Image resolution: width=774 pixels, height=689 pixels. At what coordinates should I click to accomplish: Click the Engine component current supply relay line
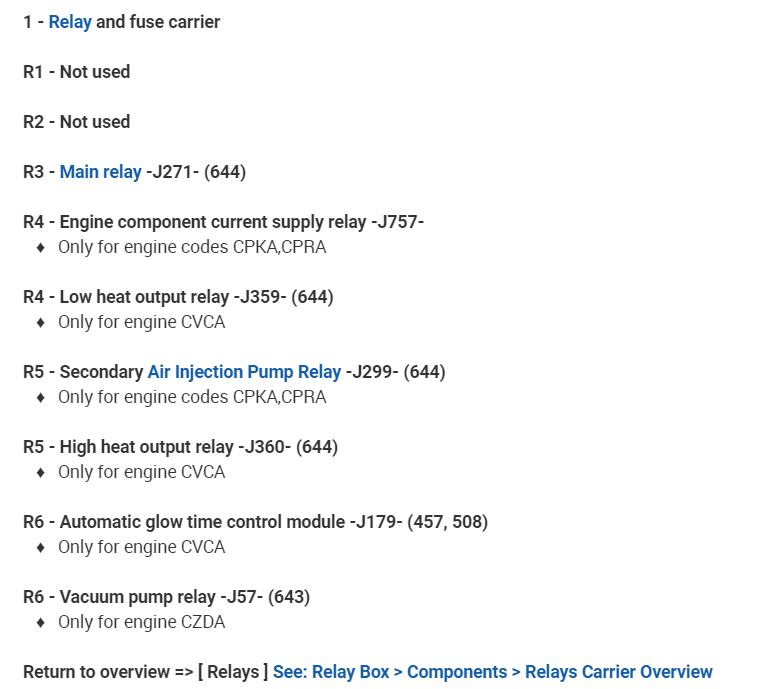click(x=224, y=222)
